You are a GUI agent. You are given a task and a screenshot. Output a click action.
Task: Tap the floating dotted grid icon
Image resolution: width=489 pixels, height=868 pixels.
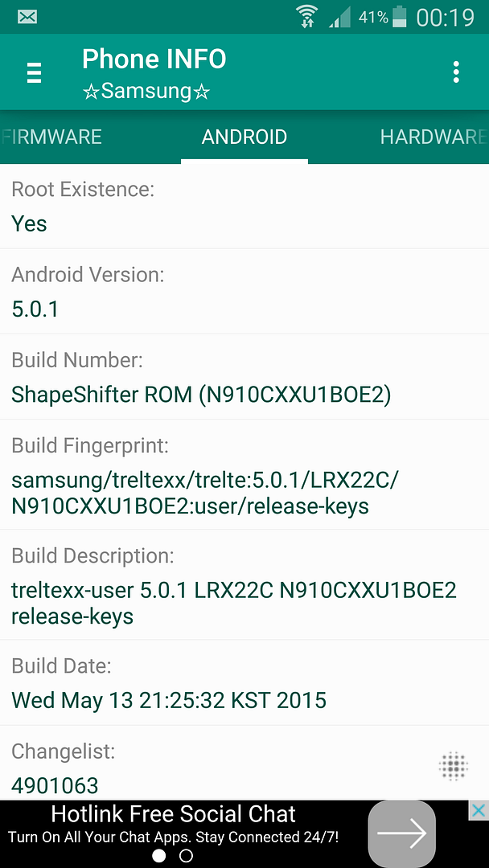tap(454, 766)
